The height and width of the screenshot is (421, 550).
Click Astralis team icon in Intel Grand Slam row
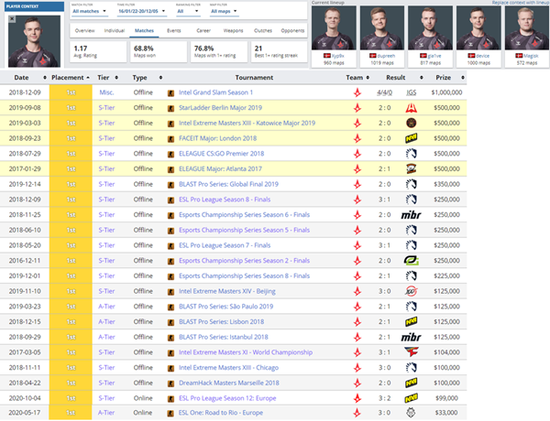coord(357,93)
